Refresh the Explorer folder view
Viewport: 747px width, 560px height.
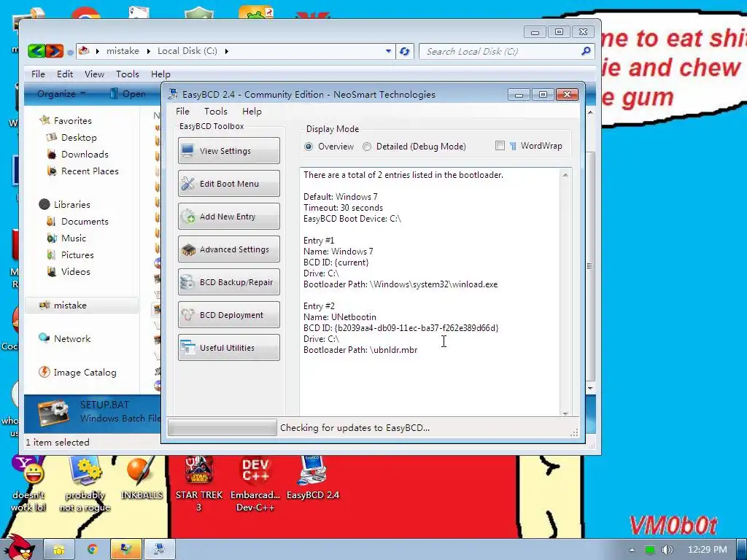click(404, 51)
